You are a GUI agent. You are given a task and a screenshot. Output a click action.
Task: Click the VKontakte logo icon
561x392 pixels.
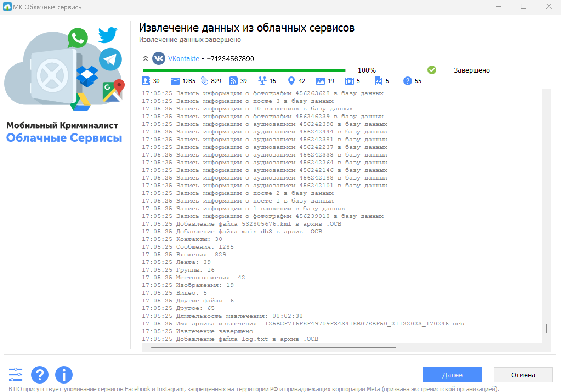point(158,58)
